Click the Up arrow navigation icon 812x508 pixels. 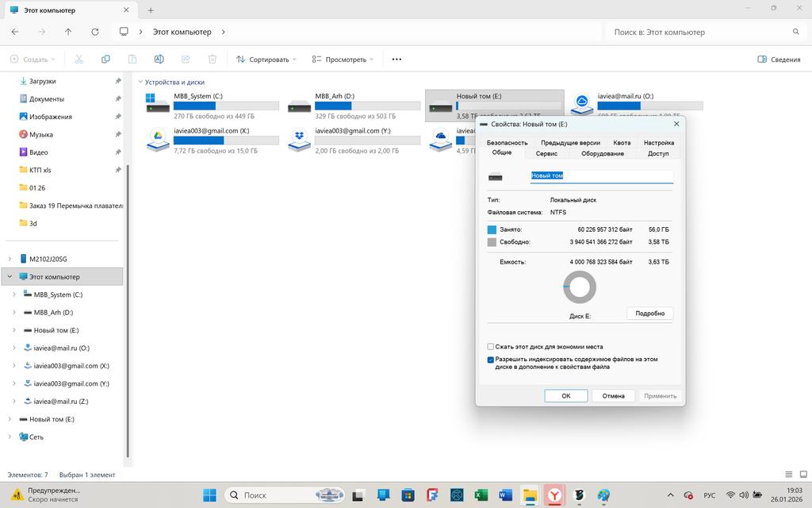pos(68,32)
